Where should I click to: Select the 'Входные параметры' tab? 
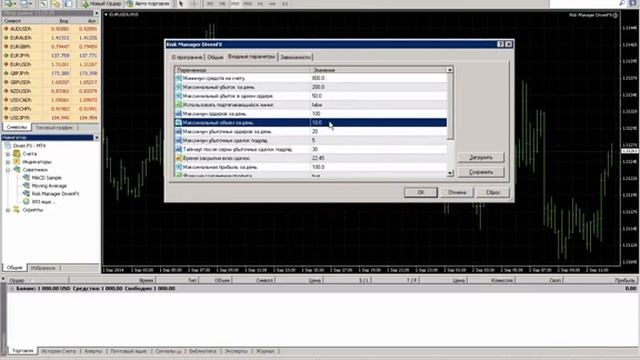[251, 56]
